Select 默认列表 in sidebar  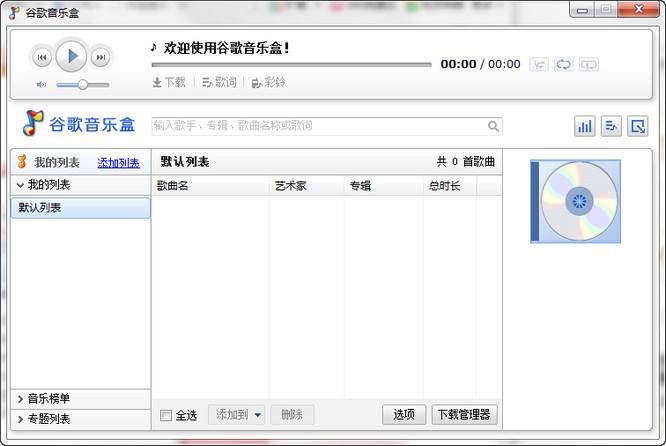(x=81, y=208)
